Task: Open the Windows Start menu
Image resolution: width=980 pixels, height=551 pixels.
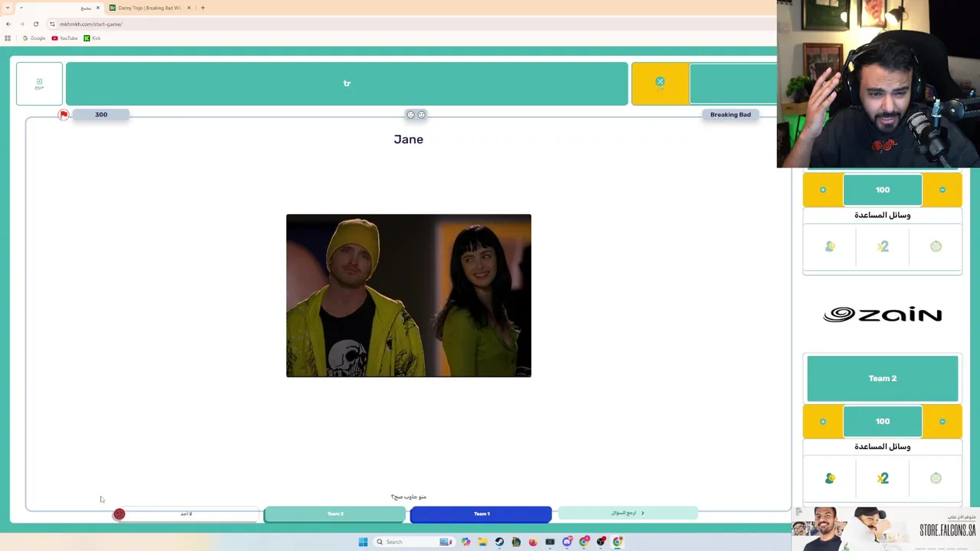Action: tap(363, 542)
